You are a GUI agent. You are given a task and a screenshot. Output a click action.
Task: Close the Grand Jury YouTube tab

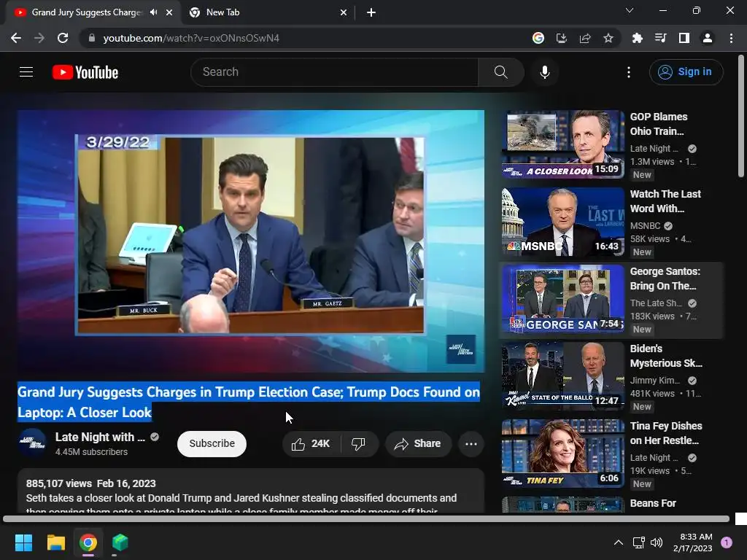click(x=169, y=12)
